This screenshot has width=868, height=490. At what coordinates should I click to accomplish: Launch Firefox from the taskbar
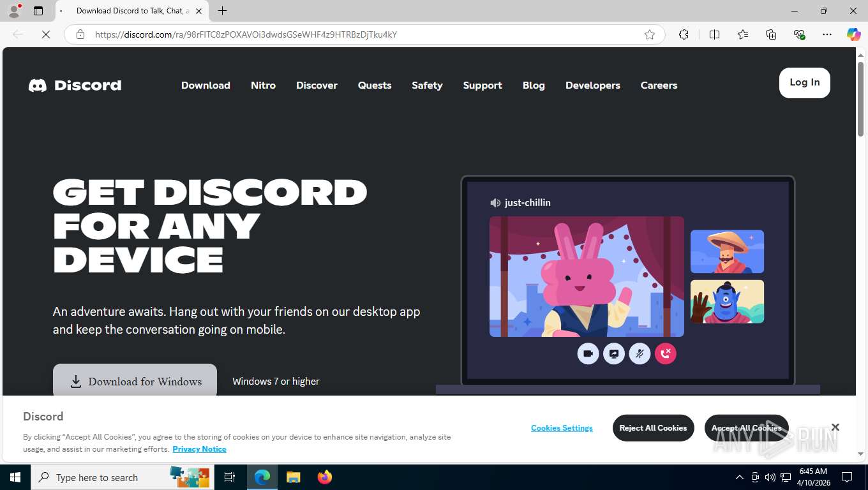[325, 477]
